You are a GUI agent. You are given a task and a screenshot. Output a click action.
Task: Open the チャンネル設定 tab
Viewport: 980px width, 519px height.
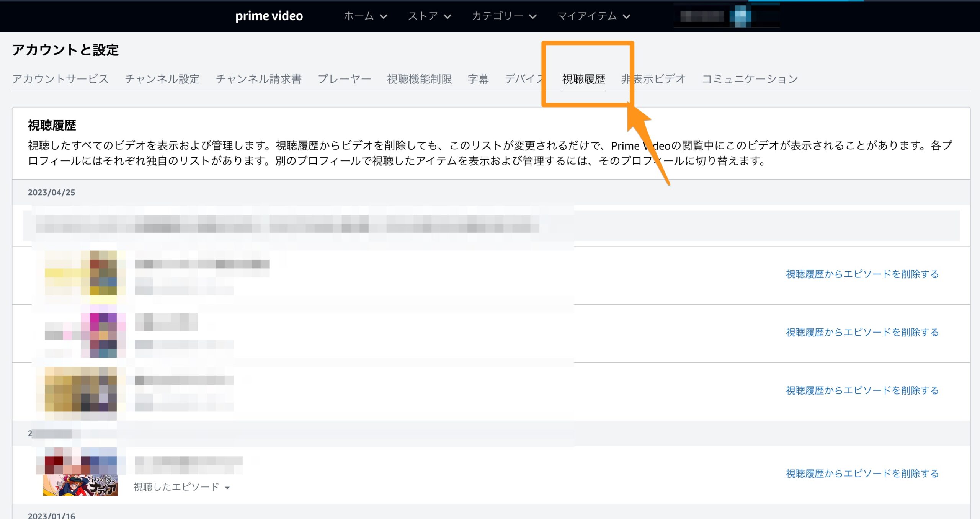(162, 79)
